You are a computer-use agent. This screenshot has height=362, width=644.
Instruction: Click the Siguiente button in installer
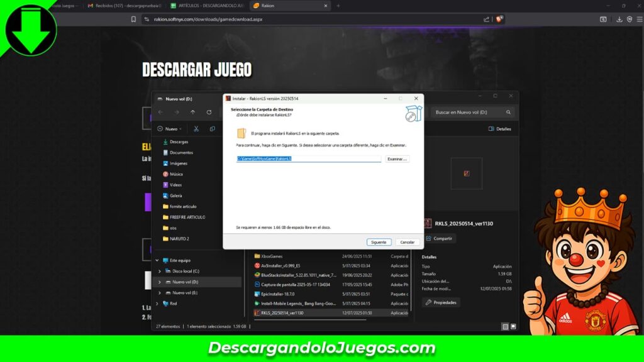tap(379, 242)
